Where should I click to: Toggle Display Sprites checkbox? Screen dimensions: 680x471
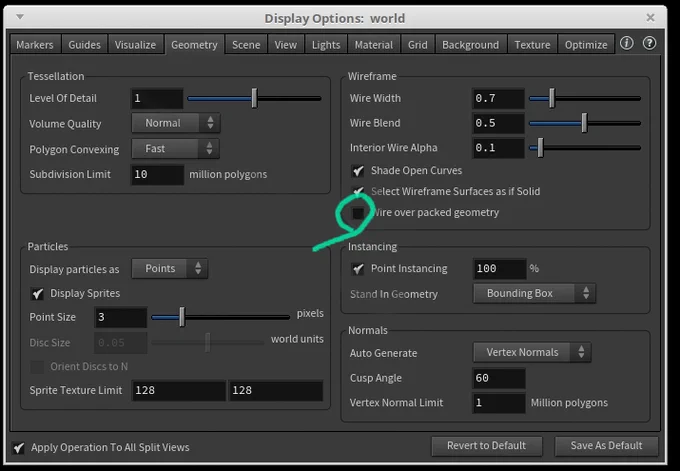coord(37,294)
